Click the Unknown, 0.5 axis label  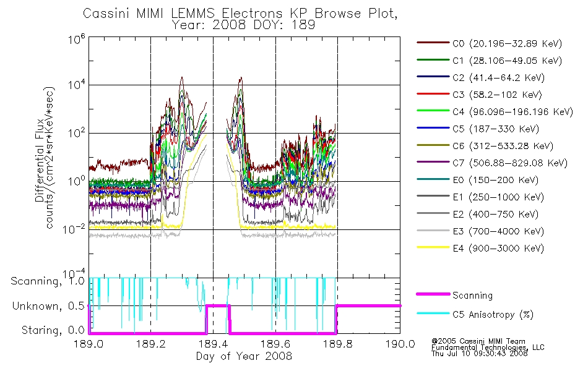(49, 306)
